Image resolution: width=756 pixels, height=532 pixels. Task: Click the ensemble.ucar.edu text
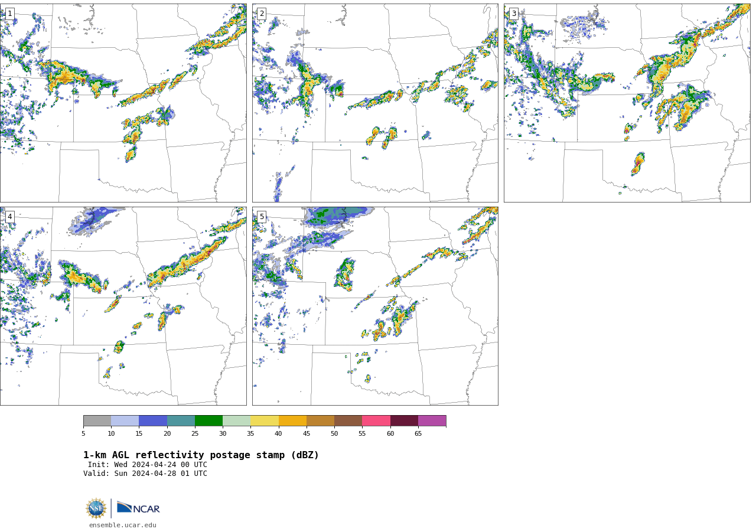pos(123,525)
